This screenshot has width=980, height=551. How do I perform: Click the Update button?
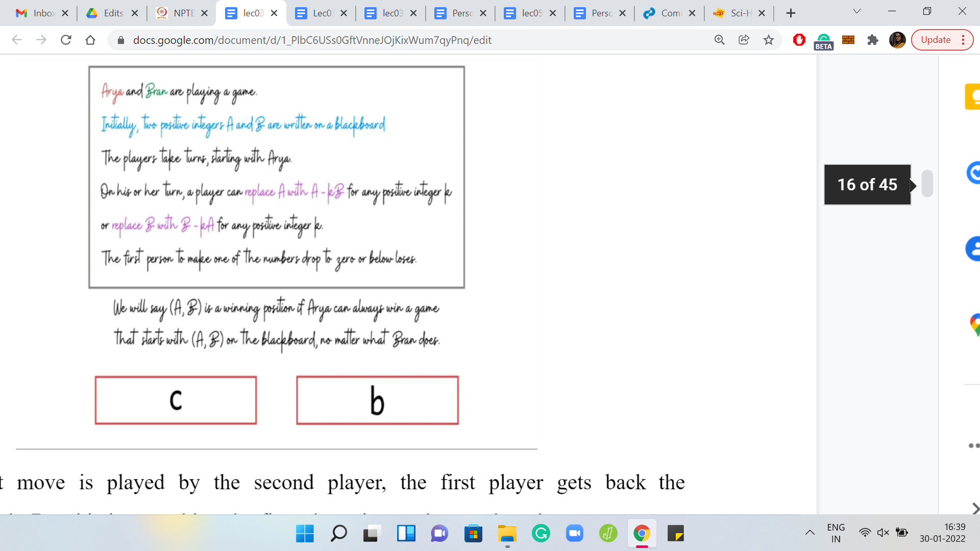click(936, 40)
